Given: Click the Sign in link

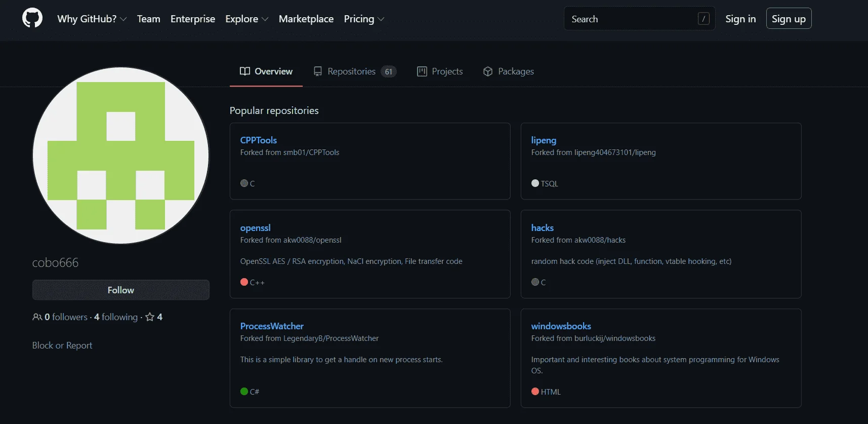Looking at the screenshot, I should 740,19.
